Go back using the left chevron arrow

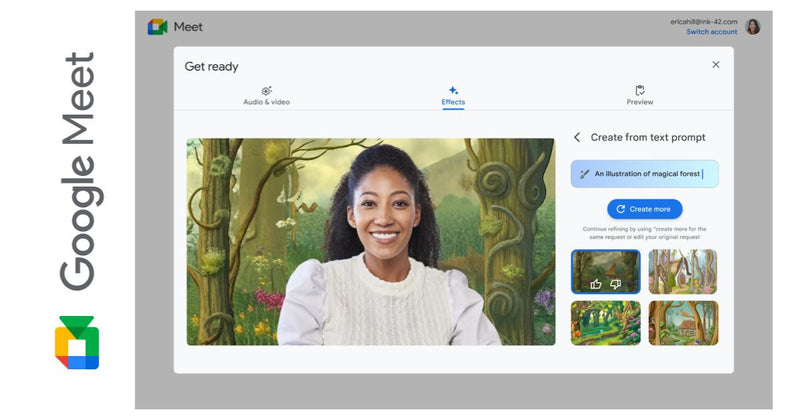tap(577, 137)
